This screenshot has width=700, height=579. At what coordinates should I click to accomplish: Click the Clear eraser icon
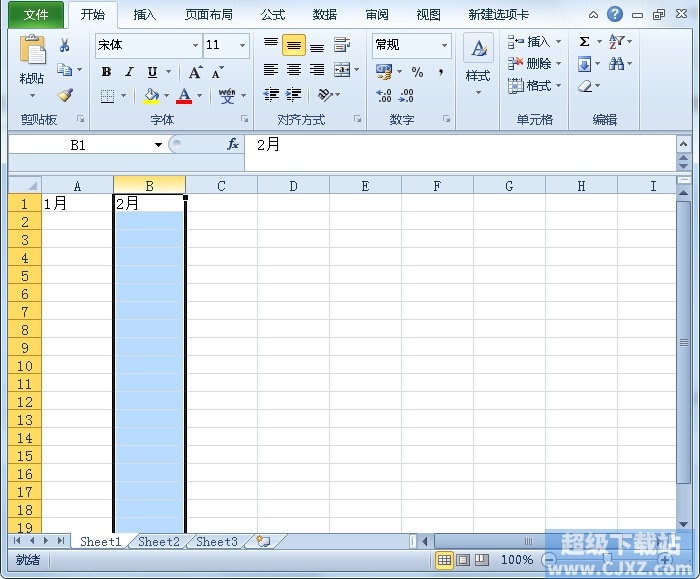(x=585, y=86)
